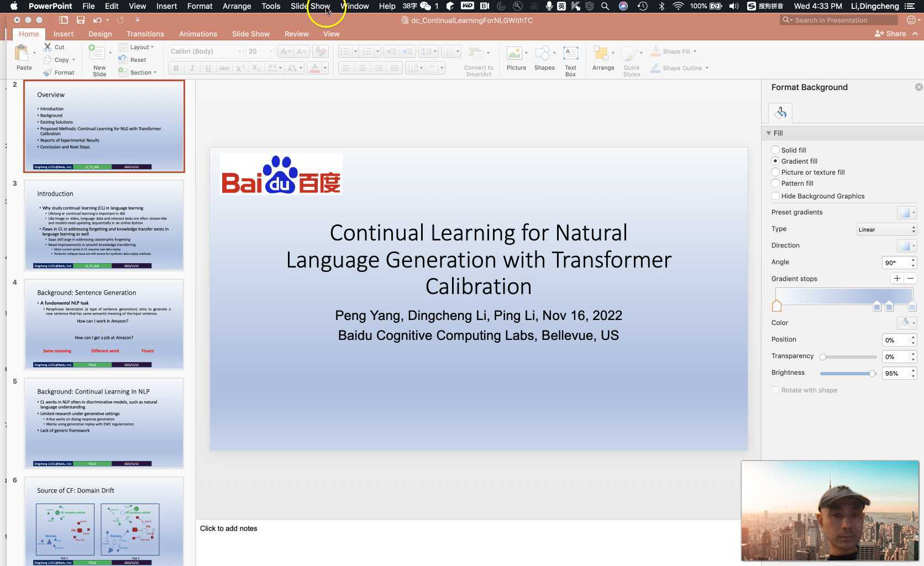
Task: Enable Hide Background Graphics
Action: tap(775, 196)
